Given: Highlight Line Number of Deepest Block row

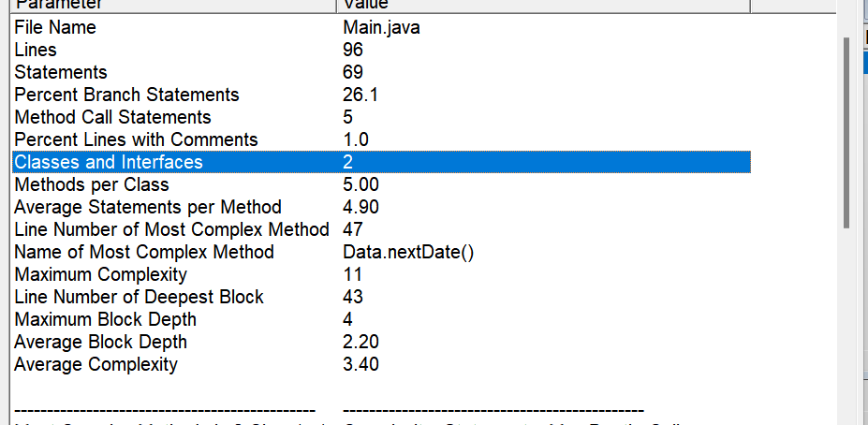Looking at the screenshot, I should point(139,298).
